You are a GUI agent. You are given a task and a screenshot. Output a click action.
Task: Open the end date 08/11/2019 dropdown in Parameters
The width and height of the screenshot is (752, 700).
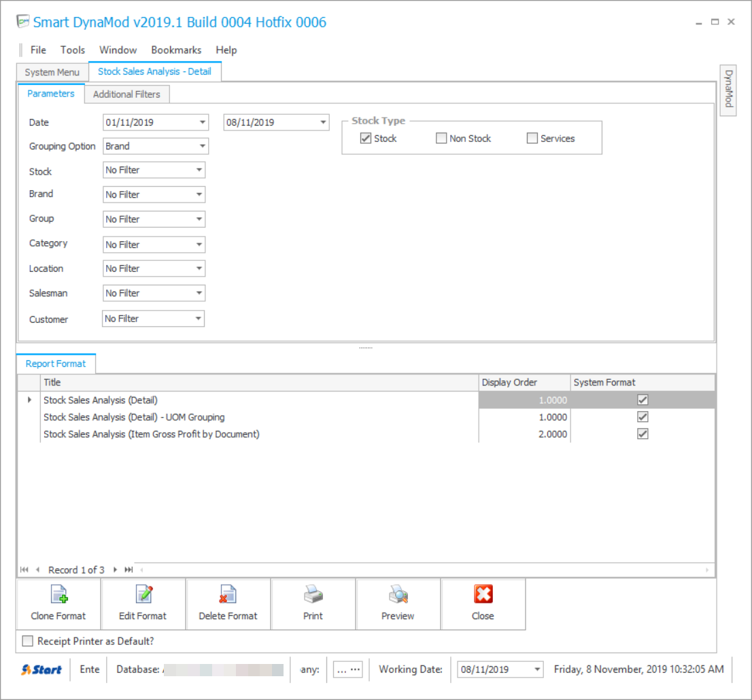point(323,122)
